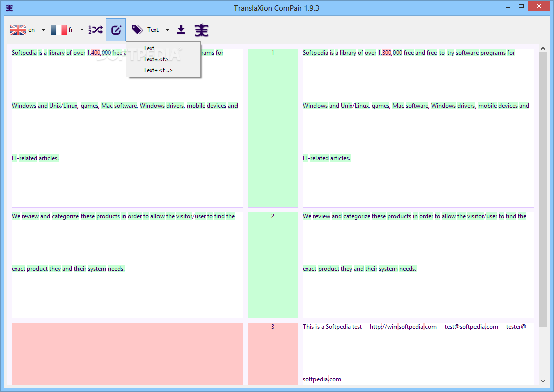Image resolution: width=554 pixels, height=392 pixels.
Task: Click 'IT-related articles.' in right pane
Action: tap(327, 158)
